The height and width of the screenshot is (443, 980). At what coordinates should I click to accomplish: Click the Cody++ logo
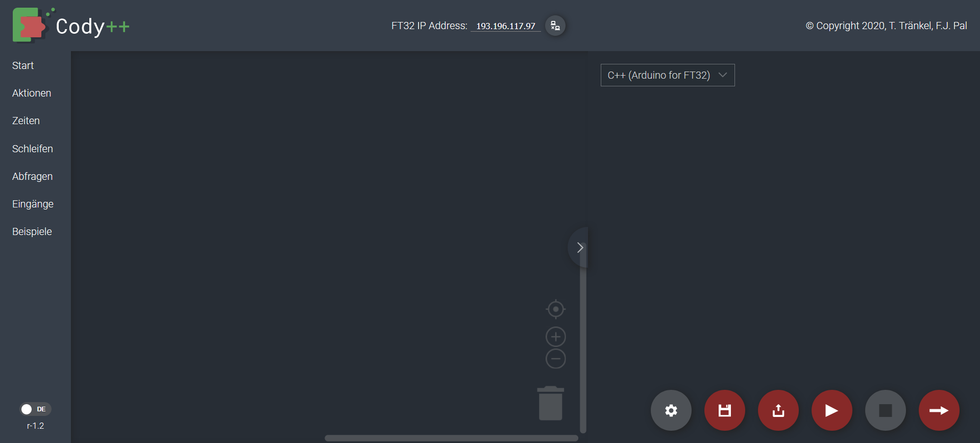[x=71, y=25]
